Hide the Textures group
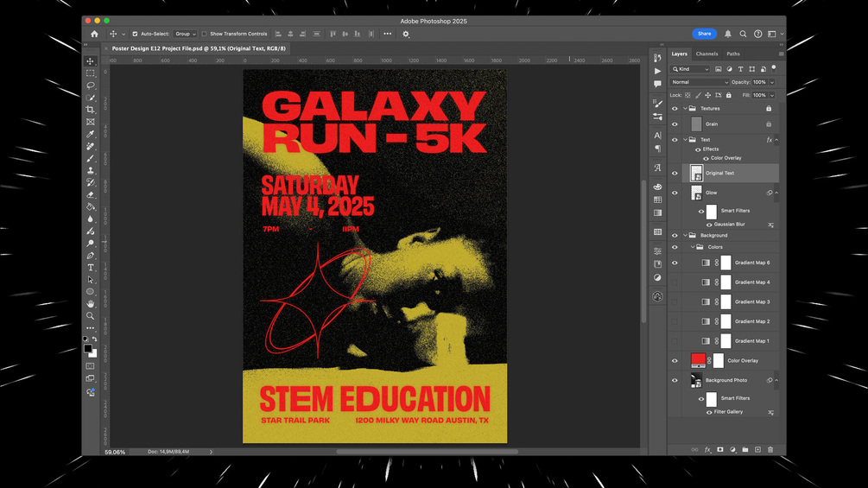This screenshot has height=488, width=868. click(x=675, y=109)
